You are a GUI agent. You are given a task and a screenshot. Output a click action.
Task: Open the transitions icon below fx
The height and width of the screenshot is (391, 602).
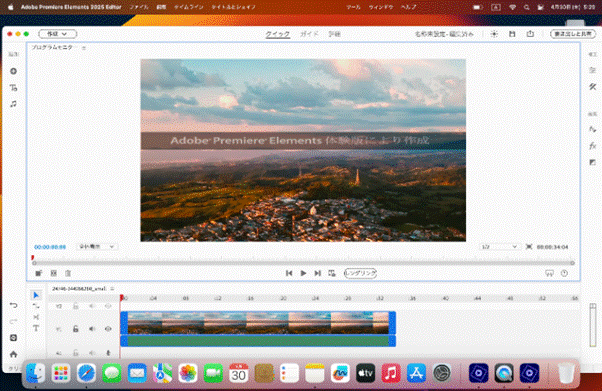(x=593, y=162)
